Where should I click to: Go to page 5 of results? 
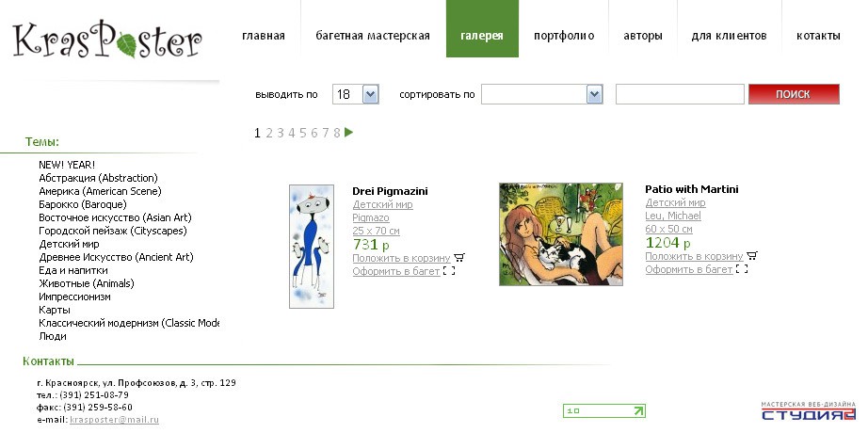[x=303, y=133]
